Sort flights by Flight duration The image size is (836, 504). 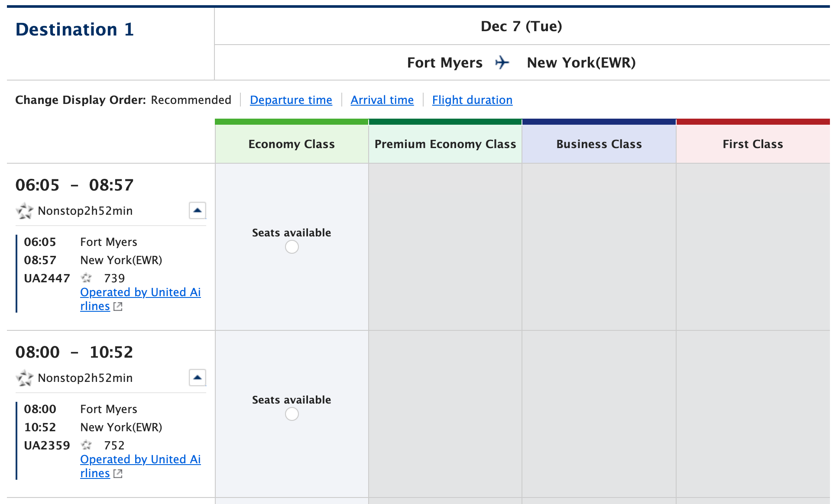coord(472,100)
